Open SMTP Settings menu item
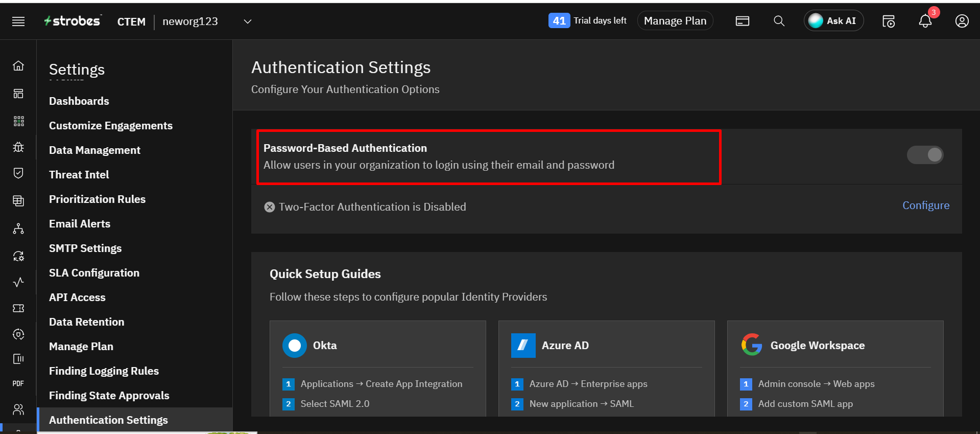The image size is (980, 434). [85, 248]
